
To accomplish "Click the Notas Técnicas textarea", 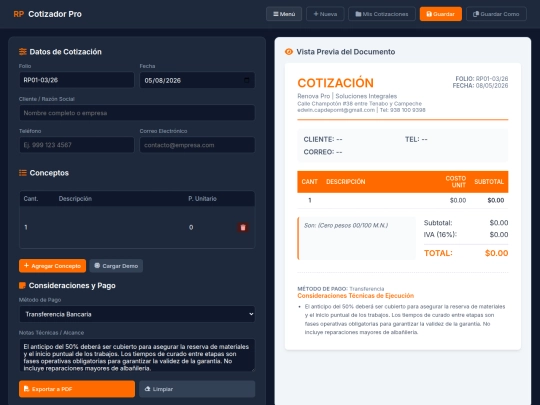I will (x=137, y=355).
